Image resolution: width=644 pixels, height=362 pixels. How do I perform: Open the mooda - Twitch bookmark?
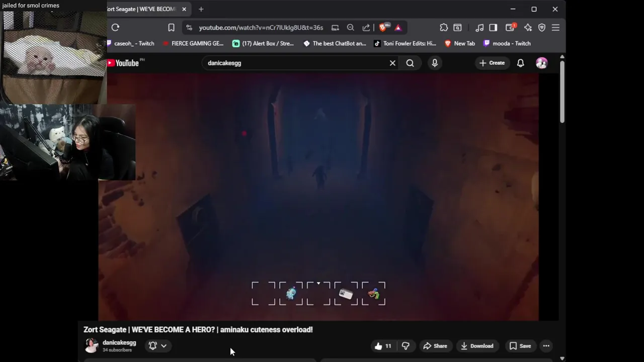pyautogui.click(x=507, y=44)
